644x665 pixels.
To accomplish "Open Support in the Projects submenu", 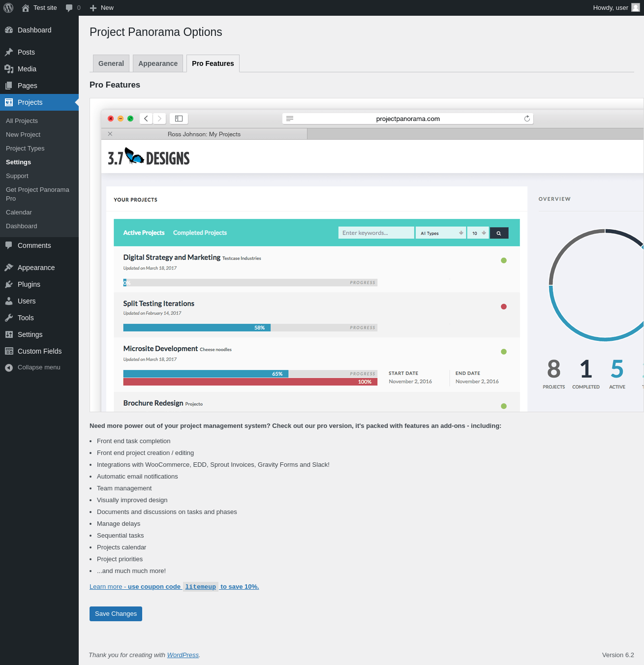I will point(17,176).
